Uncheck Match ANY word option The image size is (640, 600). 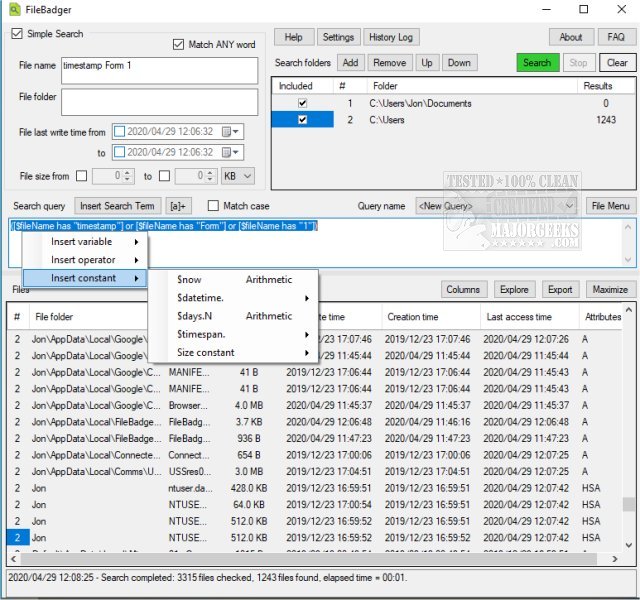tap(180, 45)
